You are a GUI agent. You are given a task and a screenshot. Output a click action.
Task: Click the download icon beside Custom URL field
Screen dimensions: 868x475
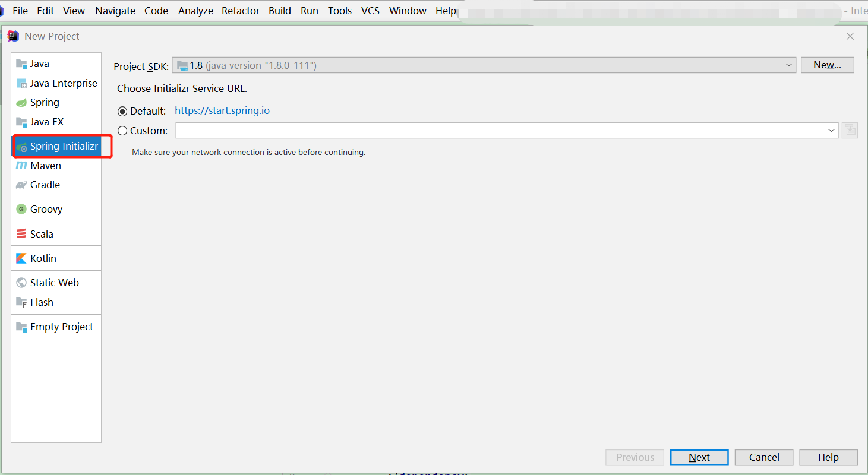pyautogui.click(x=850, y=130)
